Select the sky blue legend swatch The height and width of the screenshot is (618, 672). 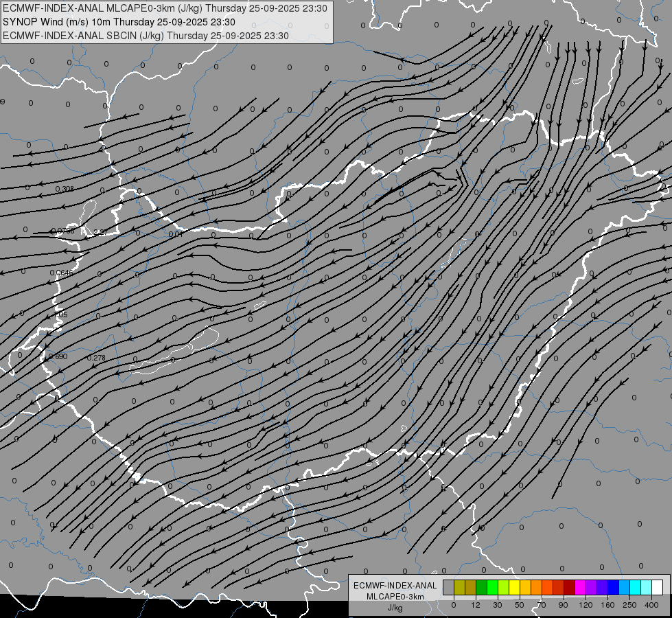point(625,587)
